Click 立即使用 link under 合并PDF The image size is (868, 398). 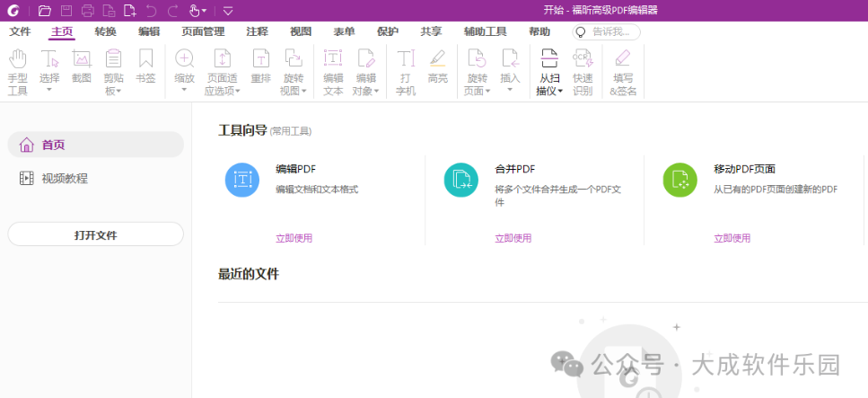point(513,238)
